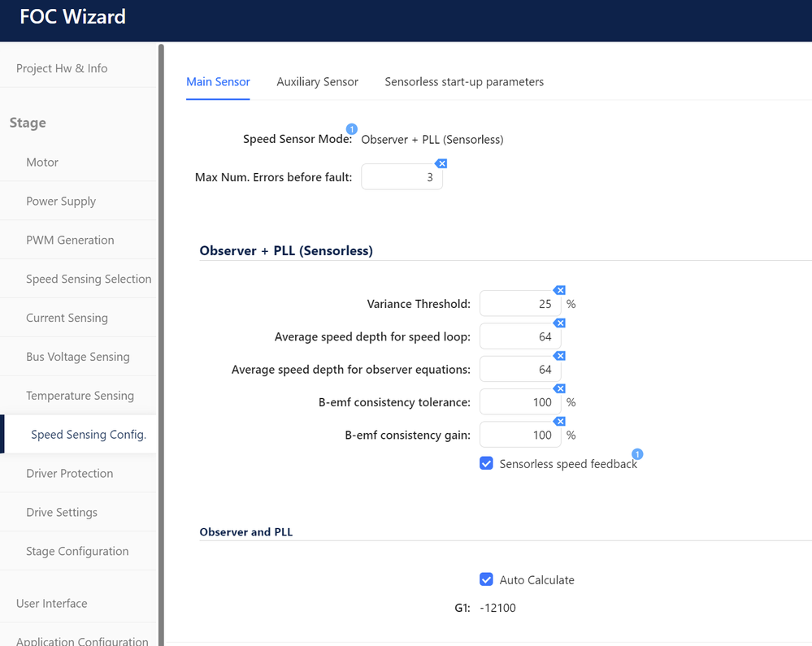Click the sidebar vertical scrollbar
812x646 pixels.
(161, 325)
